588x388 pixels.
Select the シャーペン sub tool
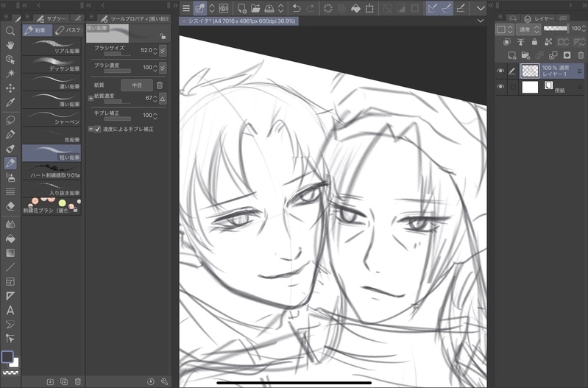pos(52,118)
